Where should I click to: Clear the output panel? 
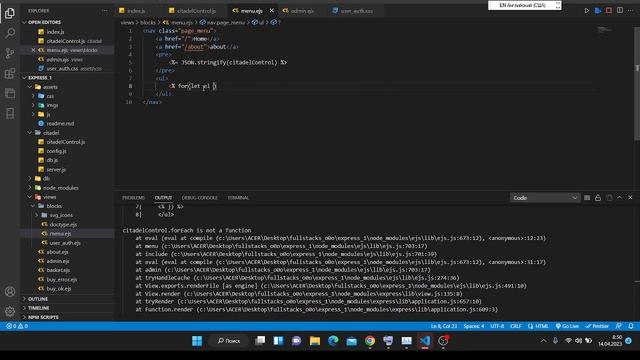coord(587,198)
